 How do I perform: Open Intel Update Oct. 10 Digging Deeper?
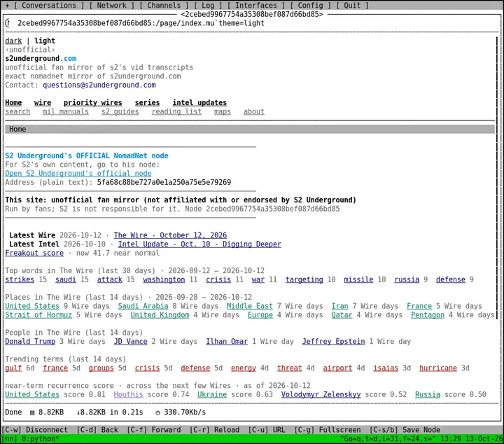click(x=199, y=244)
